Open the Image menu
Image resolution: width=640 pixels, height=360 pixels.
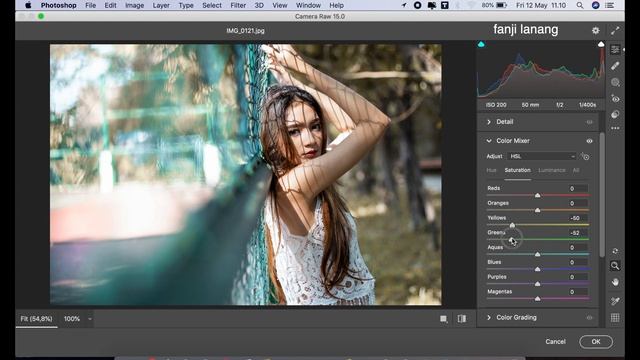point(134,5)
